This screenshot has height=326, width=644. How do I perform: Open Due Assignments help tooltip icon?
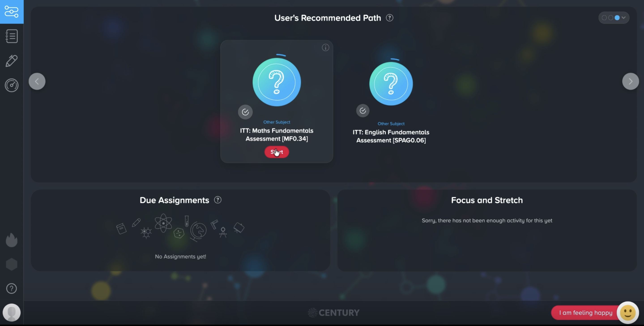pyautogui.click(x=218, y=200)
